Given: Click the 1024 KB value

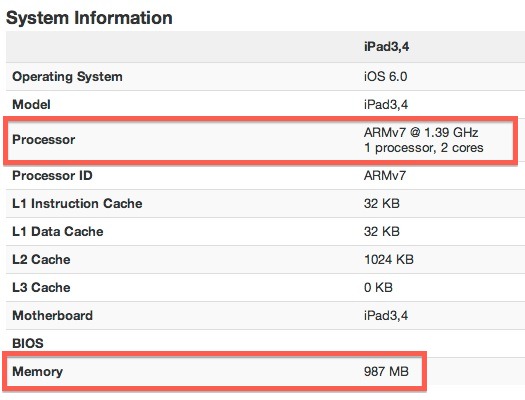Looking at the screenshot, I should tap(389, 259).
